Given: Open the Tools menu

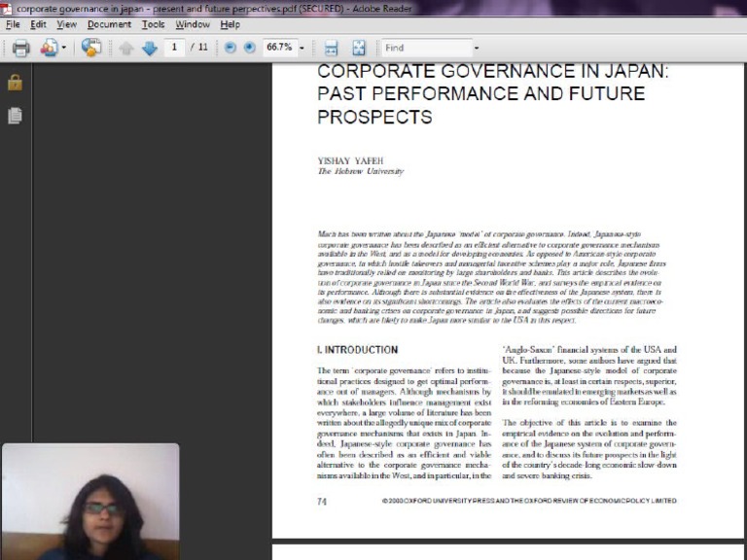Looking at the screenshot, I should pos(153,24).
